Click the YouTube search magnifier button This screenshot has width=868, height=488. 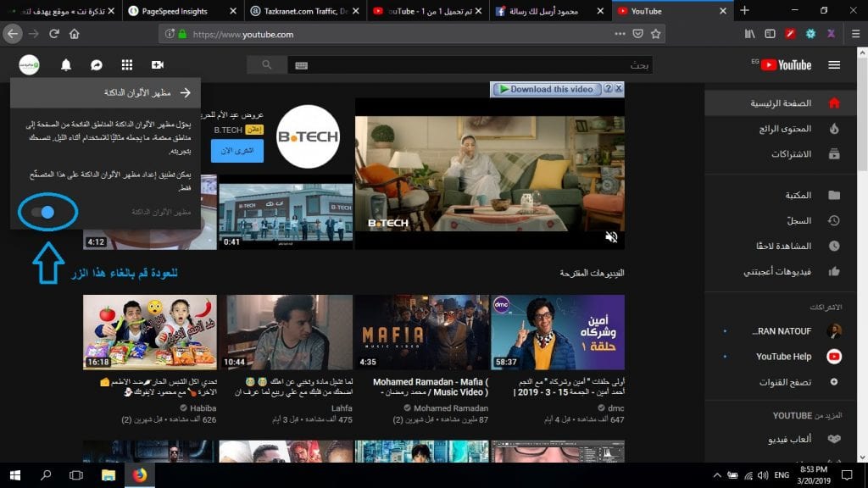(267, 65)
